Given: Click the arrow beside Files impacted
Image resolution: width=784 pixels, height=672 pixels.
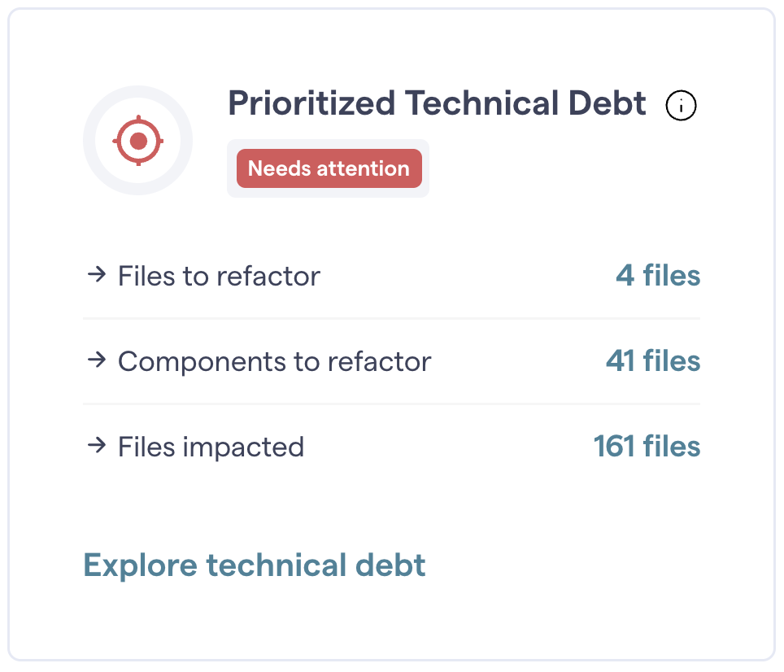Looking at the screenshot, I should pos(97,445).
